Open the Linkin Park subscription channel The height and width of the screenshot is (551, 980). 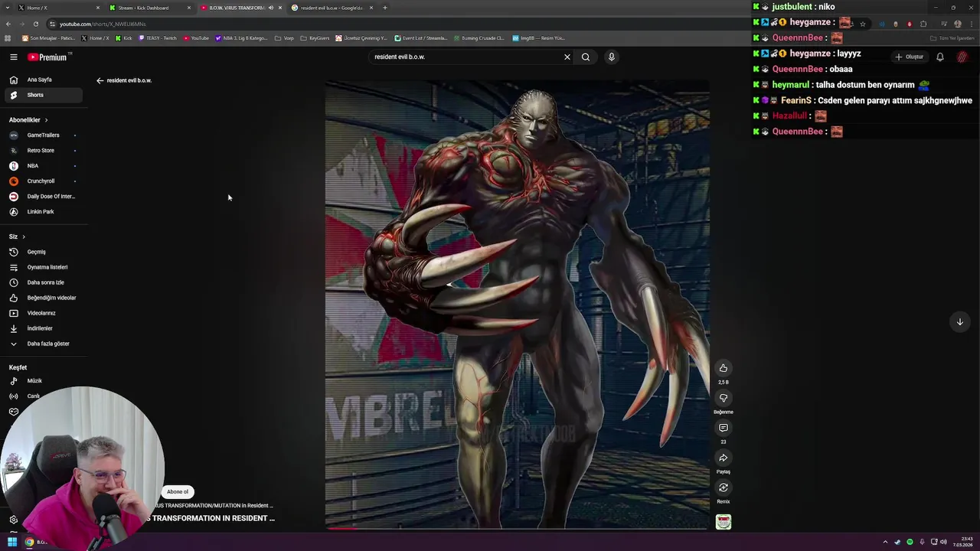[x=42, y=211]
